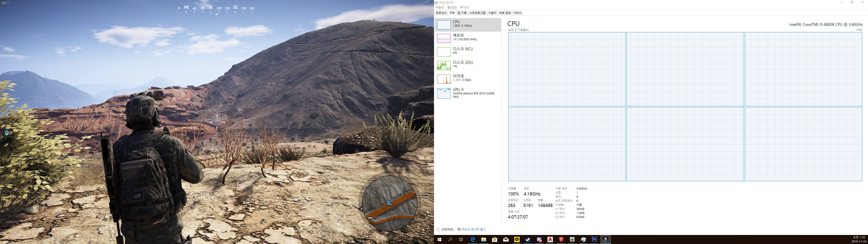The height and width of the screenshot is (244, 868).
Task: Click the IV app taskbar icon
Action: (572, 240)
